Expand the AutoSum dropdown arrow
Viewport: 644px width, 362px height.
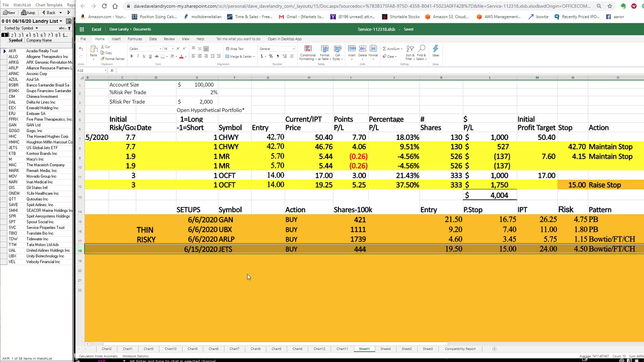pos(402,49)
